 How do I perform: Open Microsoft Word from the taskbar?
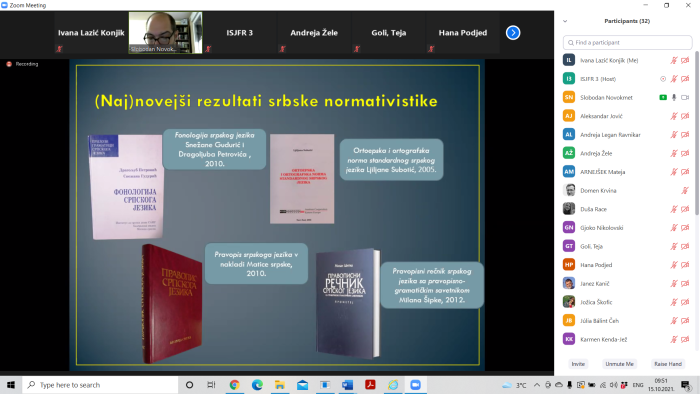(x=347, y=385)
